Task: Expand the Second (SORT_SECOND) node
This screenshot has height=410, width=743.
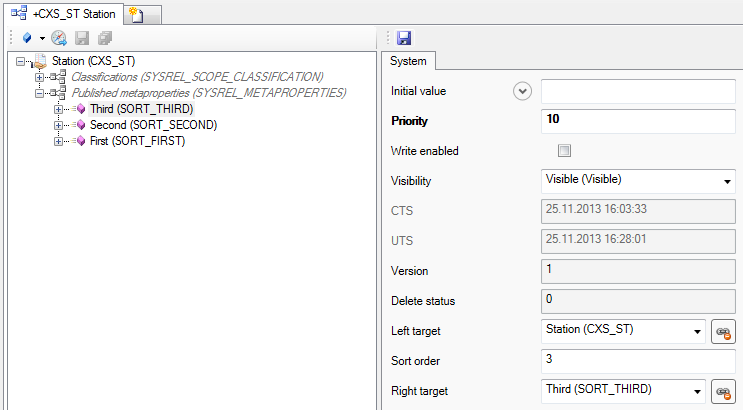Action: click(x=59, y=125)
